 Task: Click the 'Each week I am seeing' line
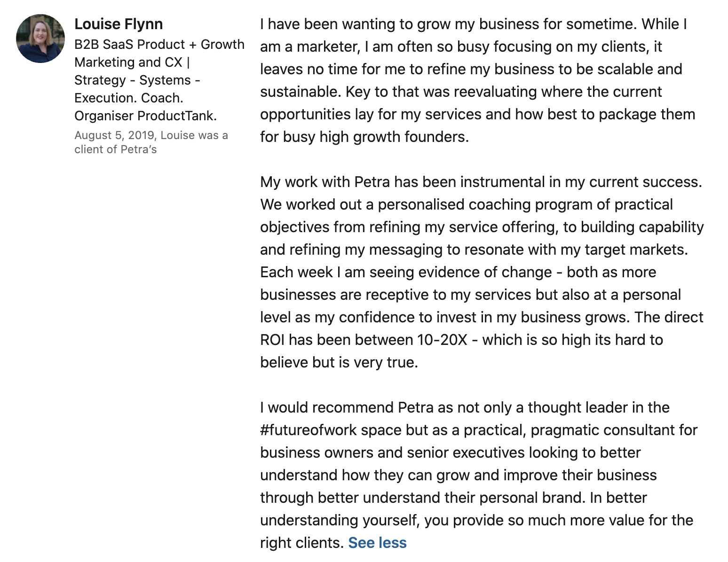pyautogui.click(x=458, y=272)
